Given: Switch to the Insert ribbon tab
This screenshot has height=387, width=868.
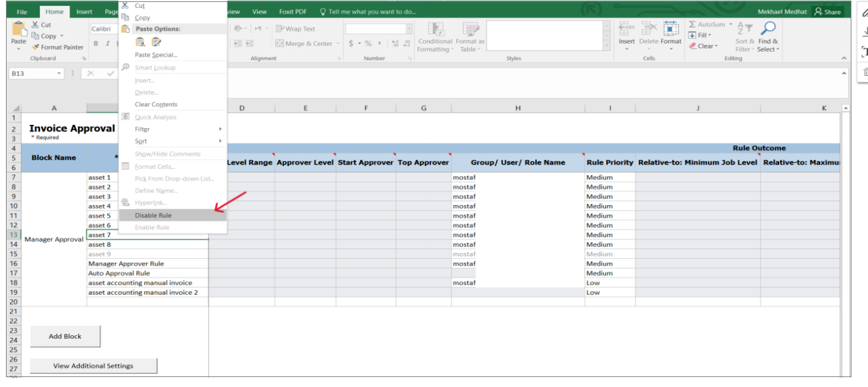Looking at the screenshot, I should click(84, 12).
